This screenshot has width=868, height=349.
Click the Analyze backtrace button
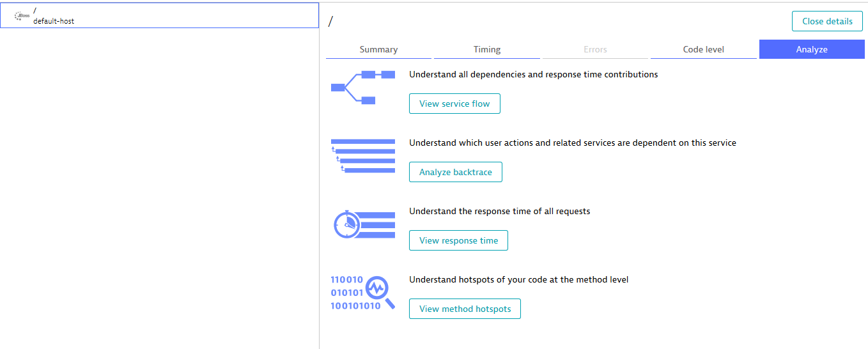point(455,172)
